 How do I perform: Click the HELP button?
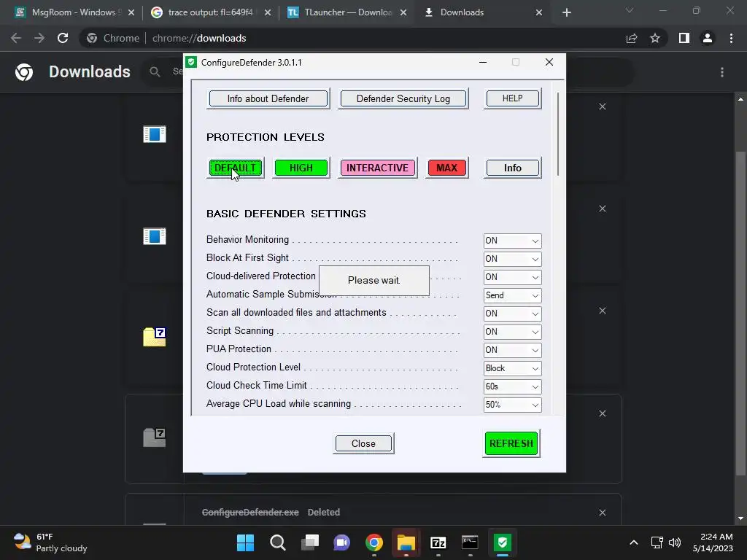tap(513, 98)
